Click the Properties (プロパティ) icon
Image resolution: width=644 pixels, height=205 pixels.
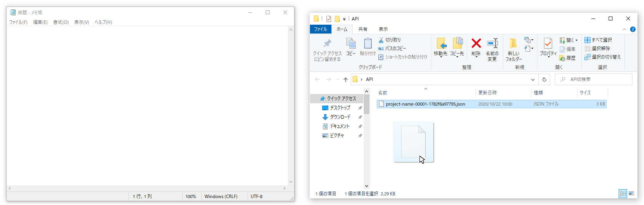point(548,44)
